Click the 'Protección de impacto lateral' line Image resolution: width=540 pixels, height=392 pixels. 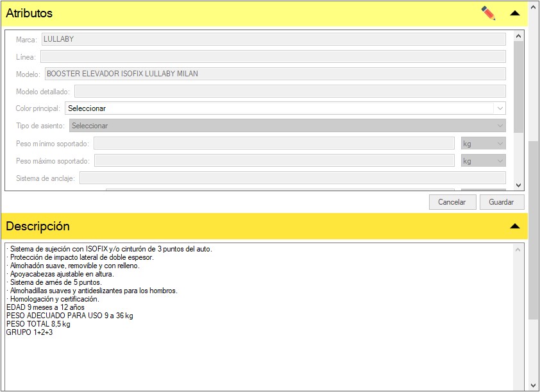[x=80, y=257]
